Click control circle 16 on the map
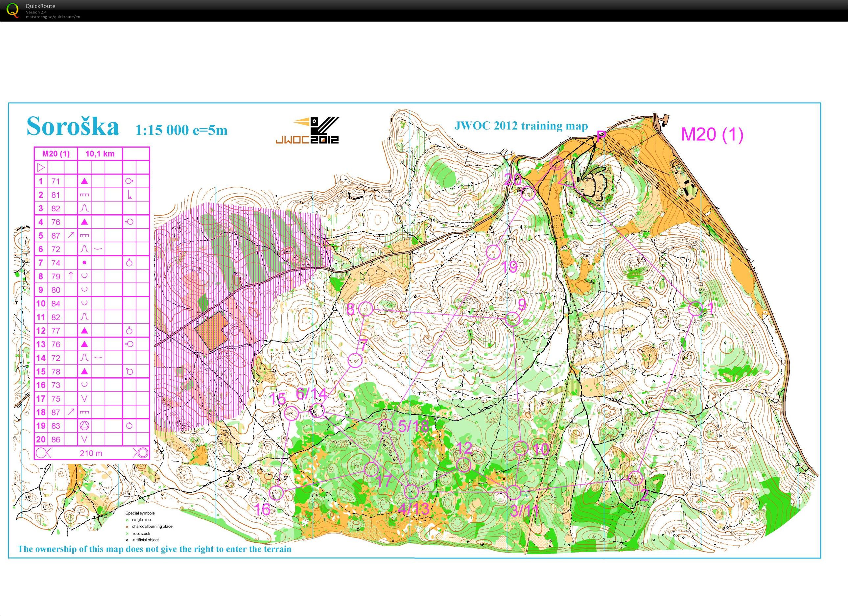This screenshot has height=616, width=848. 277,493
